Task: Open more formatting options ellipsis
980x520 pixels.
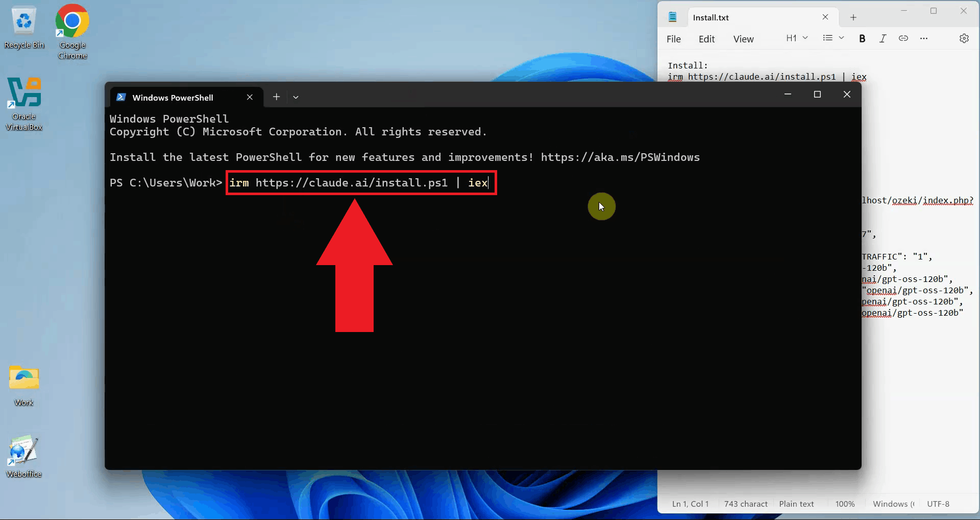Action: point(923,39)
